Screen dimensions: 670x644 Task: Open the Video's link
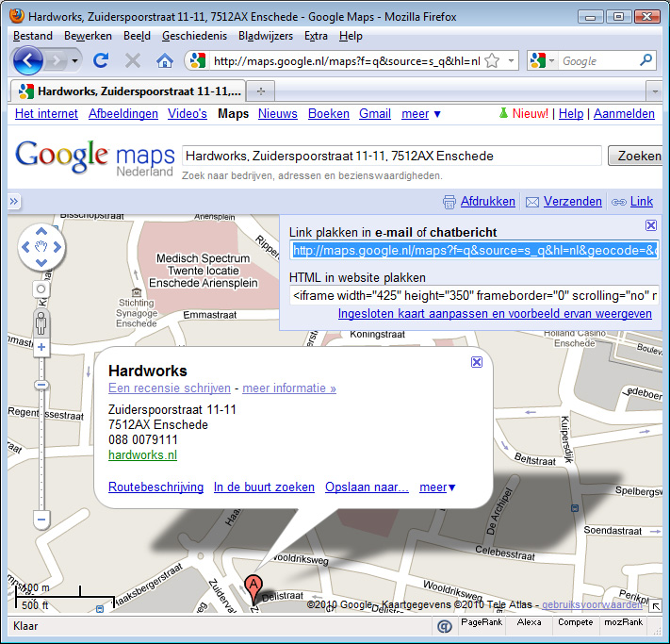click(x=188, y=114)
